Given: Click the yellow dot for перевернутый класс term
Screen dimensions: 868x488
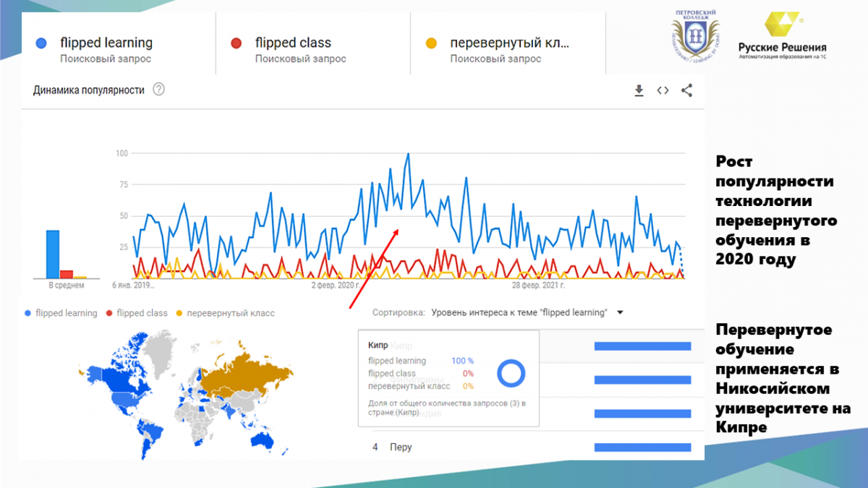Looking at the screenshot, I should (431, 43).
